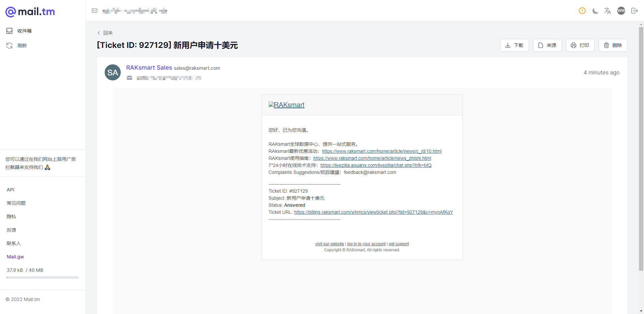Open 常见问题 FAQ sidebar item

coord(16,203)
